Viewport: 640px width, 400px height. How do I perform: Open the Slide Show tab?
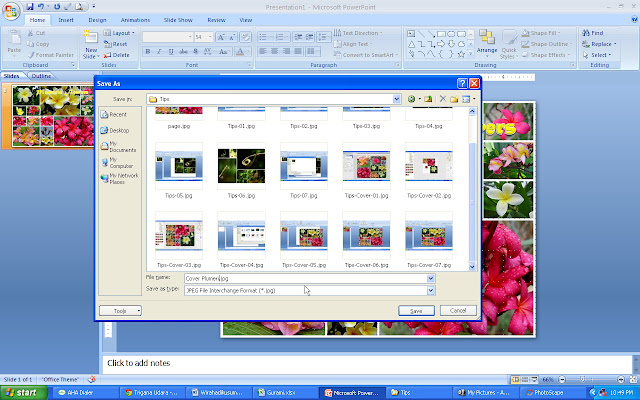(x=178, y=20)
